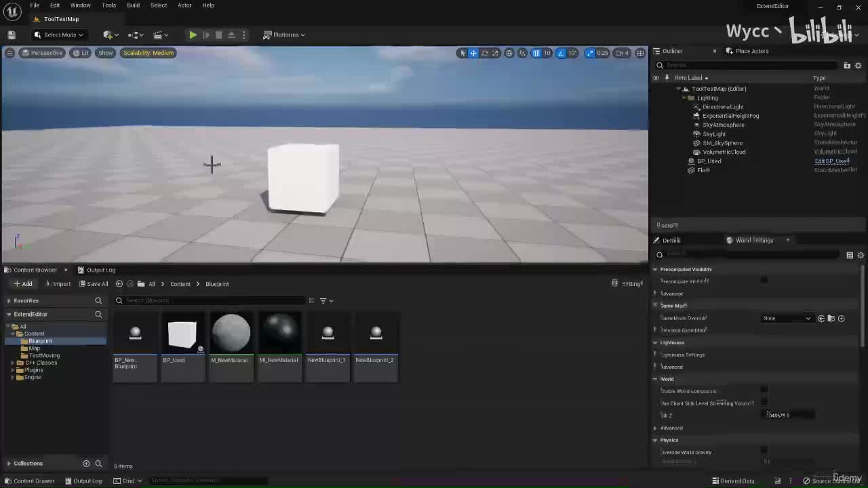The image size is (868, 488).
Task: Click the Scalability: Medium warning button
Action: pos(149,53)
